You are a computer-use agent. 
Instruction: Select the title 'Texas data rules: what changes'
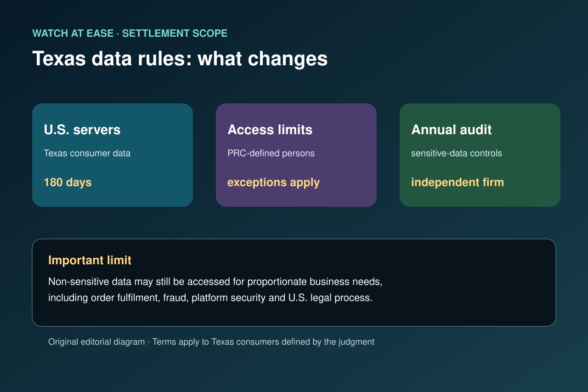180,59
